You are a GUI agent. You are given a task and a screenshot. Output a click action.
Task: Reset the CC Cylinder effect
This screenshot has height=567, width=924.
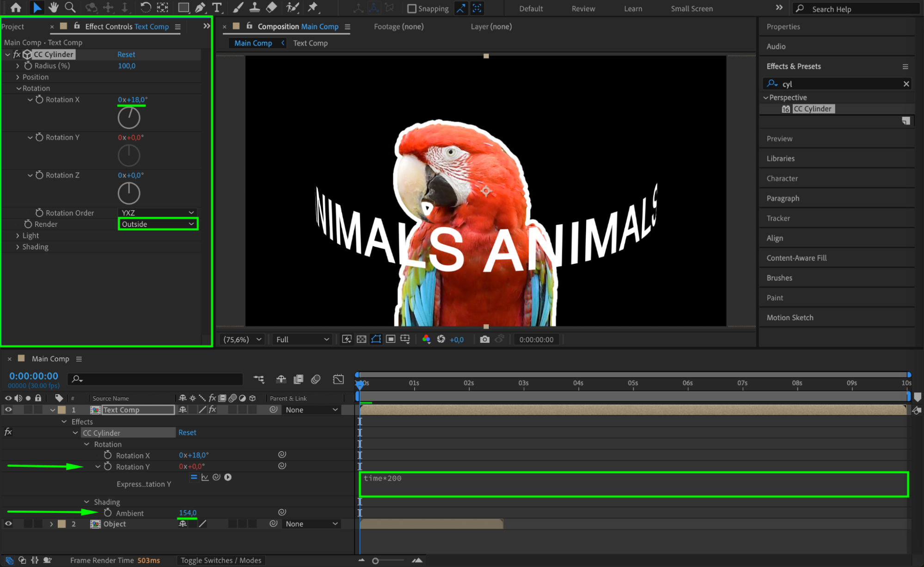point(126,55)
